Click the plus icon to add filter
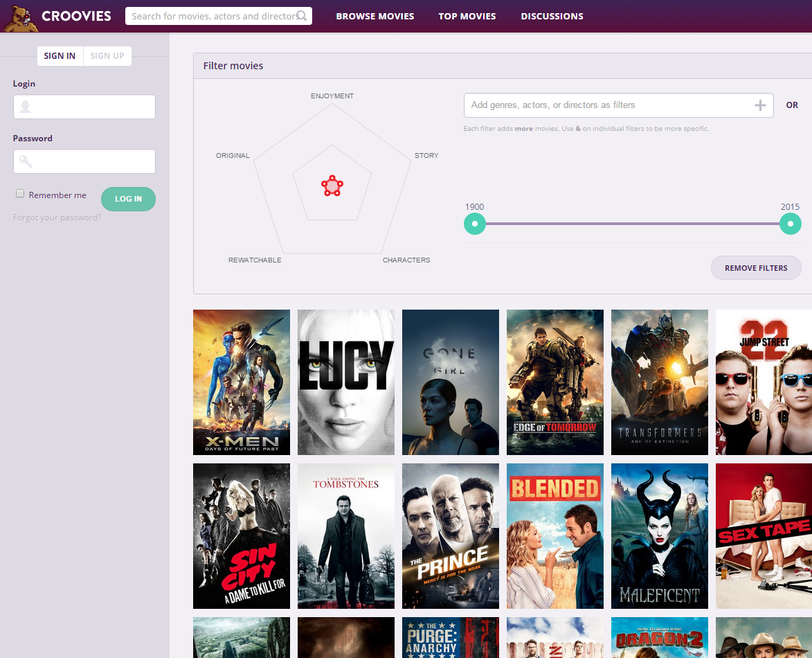 (x=759, y=105)
